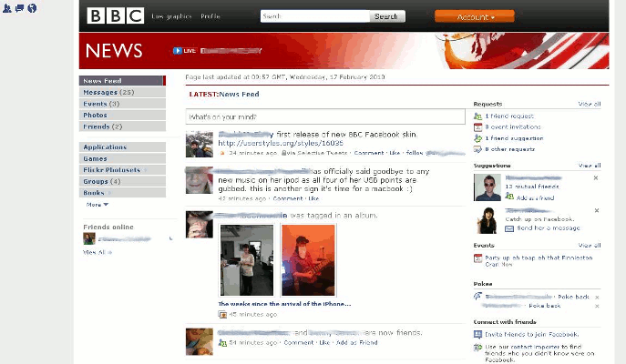Expand the More sidebar list
Screen dimensions: 626x364
click(97, 205)
